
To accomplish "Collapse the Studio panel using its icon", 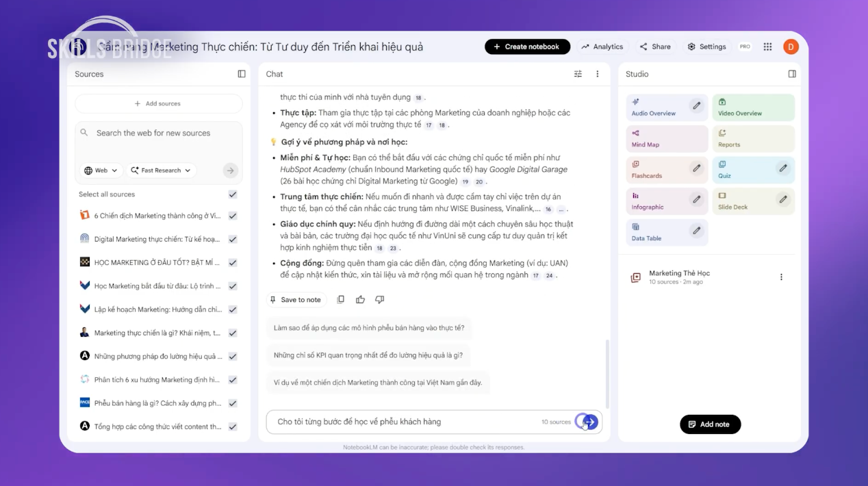I will tap(792, 74).
